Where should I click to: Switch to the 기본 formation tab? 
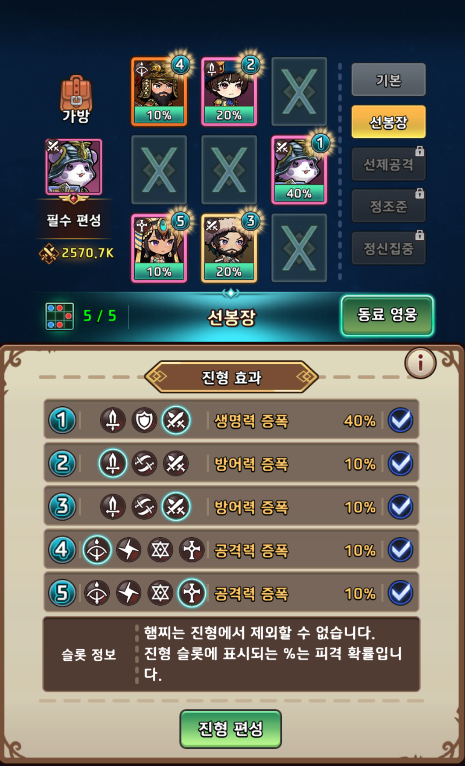pos(388,79)
